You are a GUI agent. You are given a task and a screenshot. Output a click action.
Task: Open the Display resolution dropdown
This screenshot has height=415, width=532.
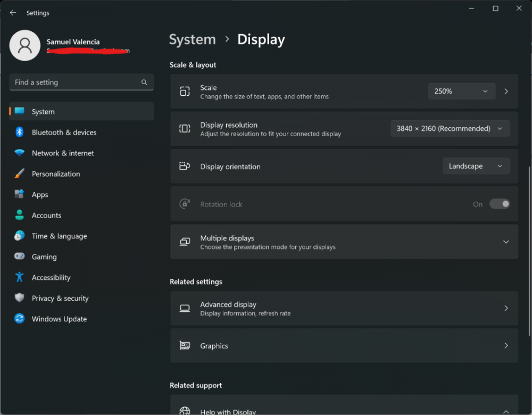(450, 129)
